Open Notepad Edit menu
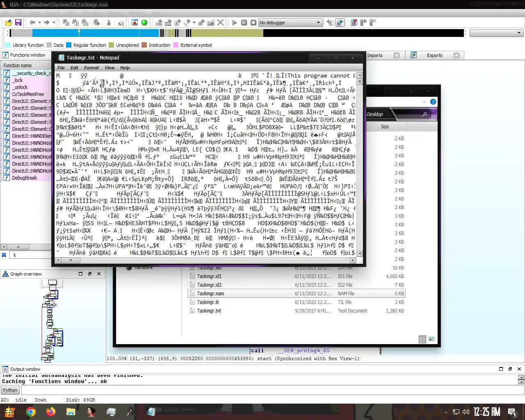The height and width of the screenshot is (420, 525). 74,68
